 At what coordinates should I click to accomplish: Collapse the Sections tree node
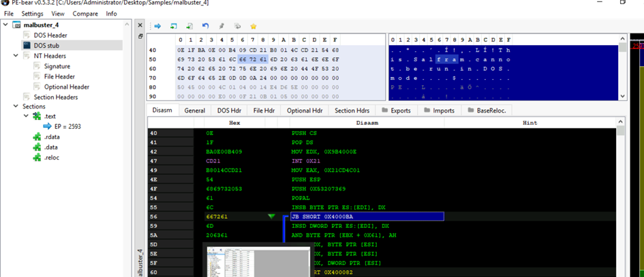(16, 106)
